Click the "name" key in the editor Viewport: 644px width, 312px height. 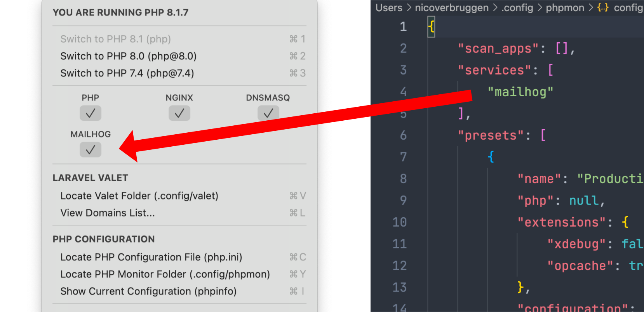coord(539,179)
